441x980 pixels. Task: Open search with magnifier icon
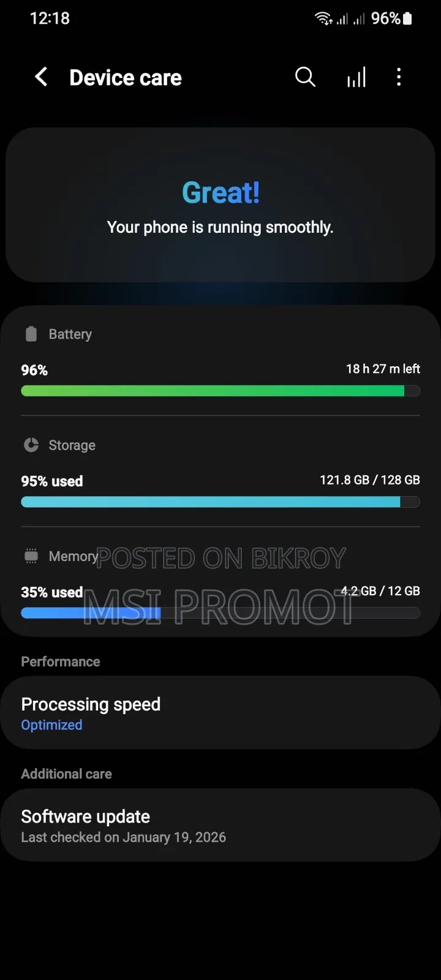(305, 77)
